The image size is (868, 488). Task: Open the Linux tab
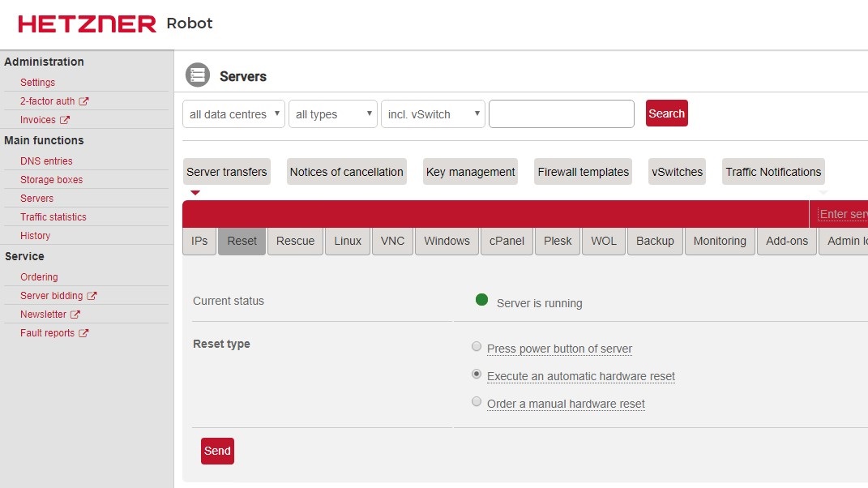click(348, 242)
